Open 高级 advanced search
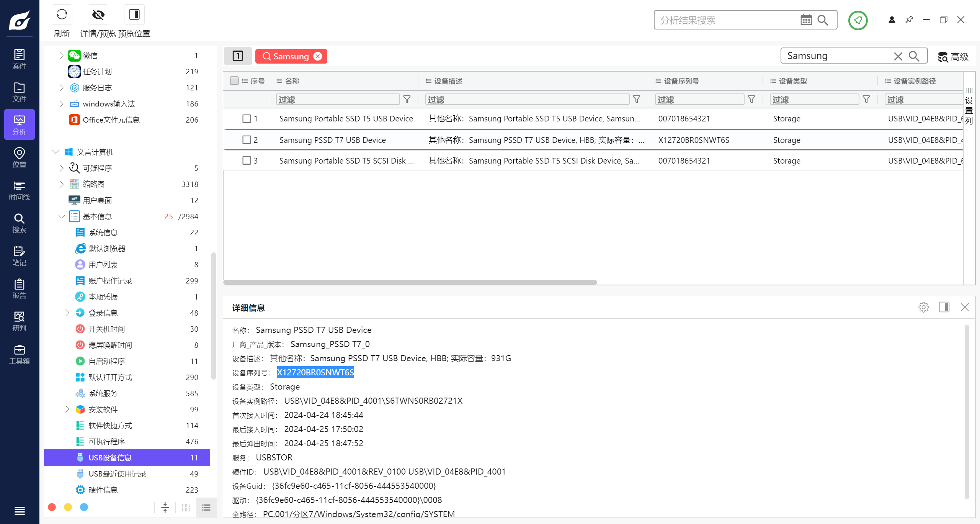 (953, 57)
